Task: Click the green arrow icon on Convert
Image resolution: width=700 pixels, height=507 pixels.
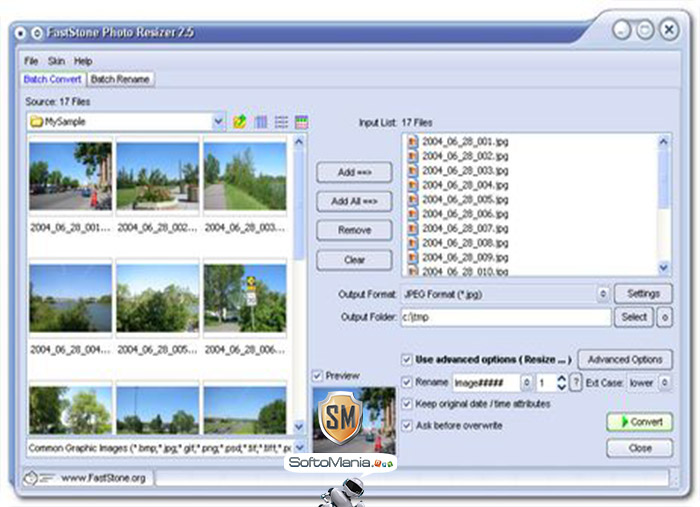Action: pos(625,422)
